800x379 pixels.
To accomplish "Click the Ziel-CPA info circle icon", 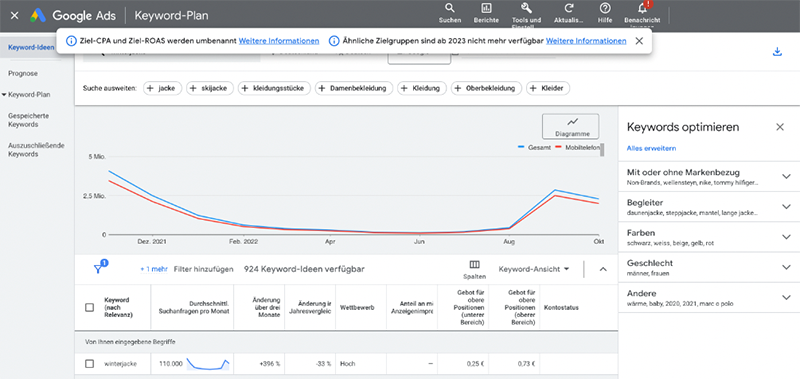I will [x=71, y=41].
